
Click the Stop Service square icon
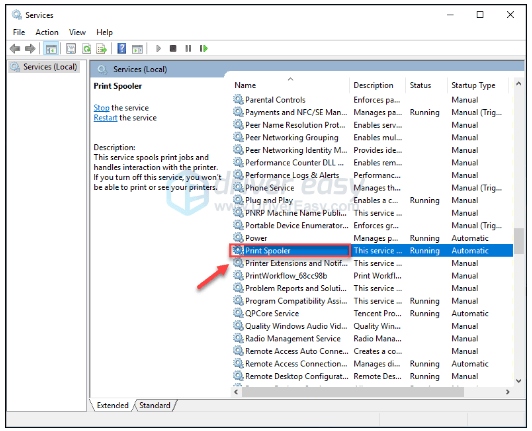pos(173,49)
